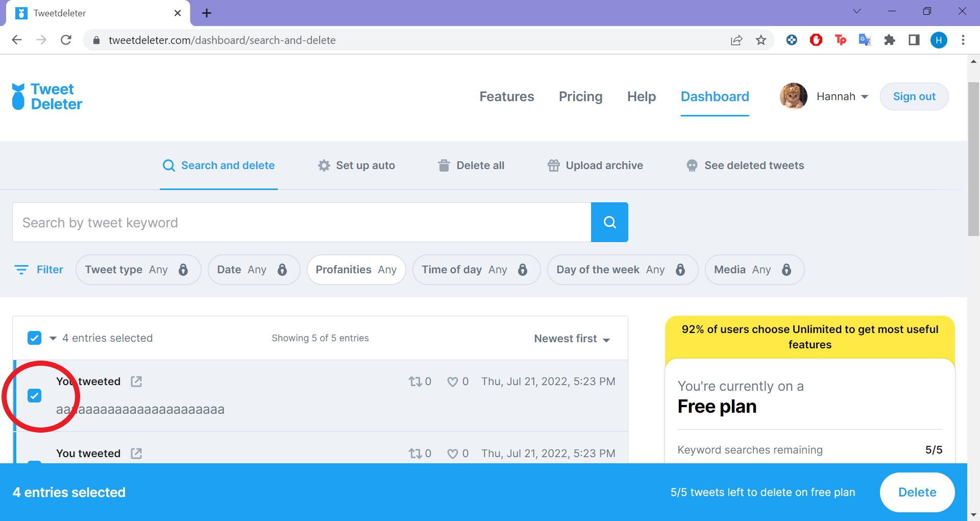Open the browser extensions puzzle icon
The image size is (980, 521).
(x=890, y=40)
